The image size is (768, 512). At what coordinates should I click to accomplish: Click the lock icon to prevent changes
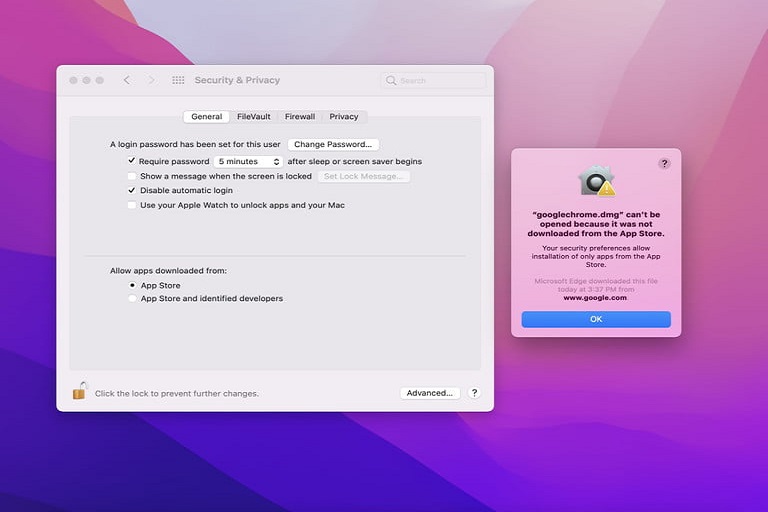(x=79, y=391)
